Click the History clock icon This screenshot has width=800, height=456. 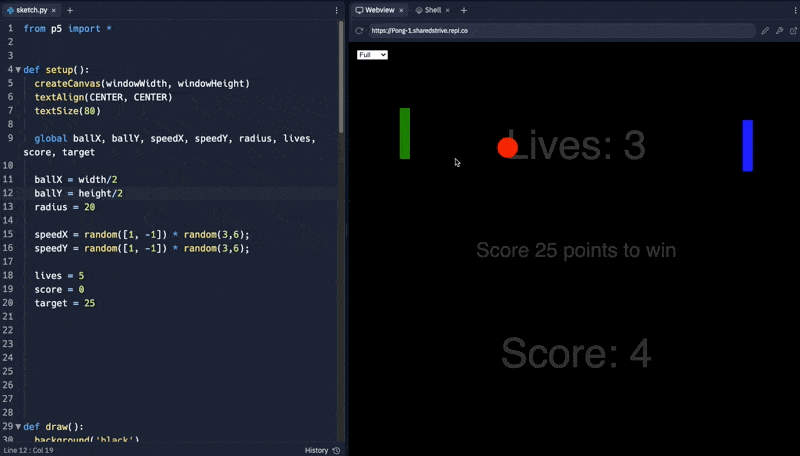point(336,450)
